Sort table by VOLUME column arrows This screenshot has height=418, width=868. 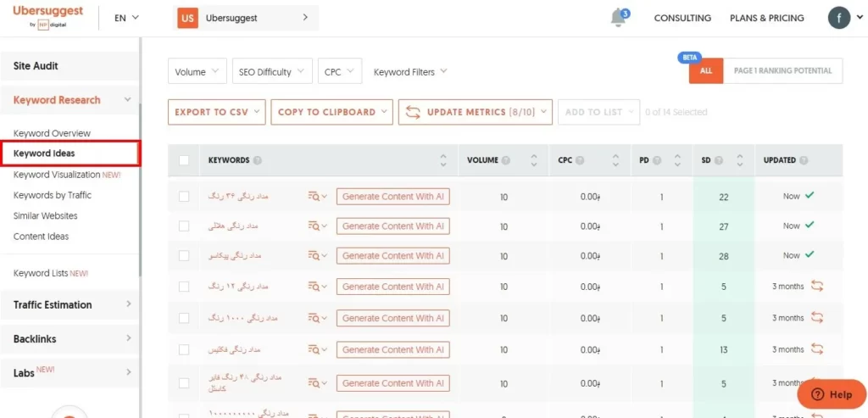[534, 160]
